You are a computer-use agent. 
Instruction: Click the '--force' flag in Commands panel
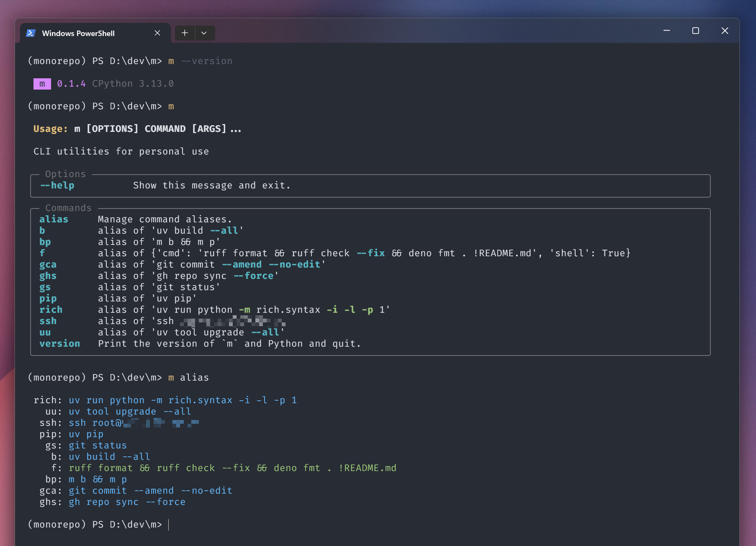click(253, 276)
